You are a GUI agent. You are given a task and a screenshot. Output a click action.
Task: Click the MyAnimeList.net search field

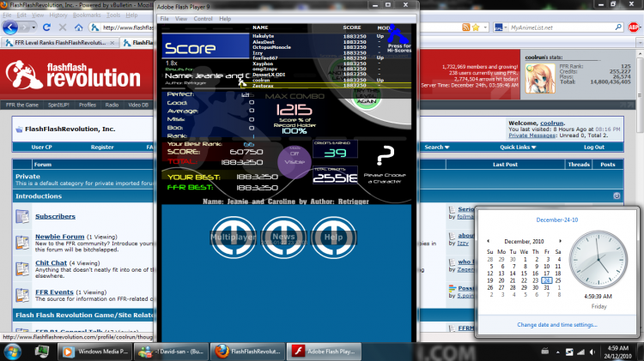tap(562, 27)
